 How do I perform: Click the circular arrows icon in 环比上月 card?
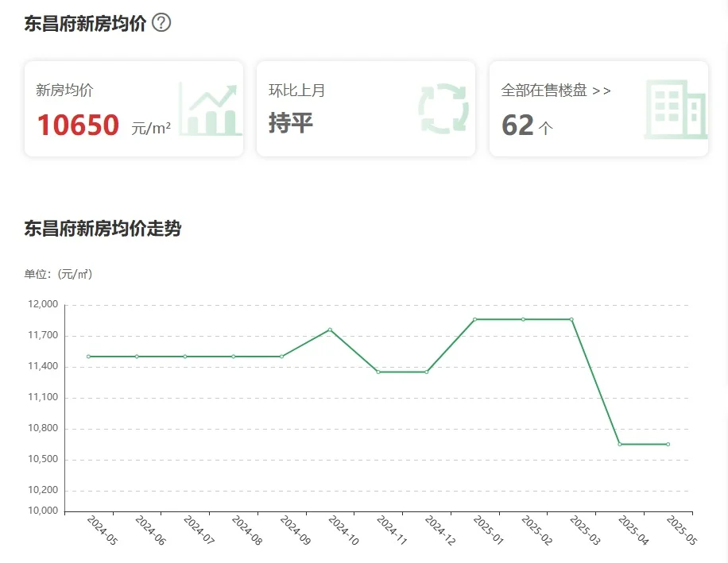[x=443, y=109]
